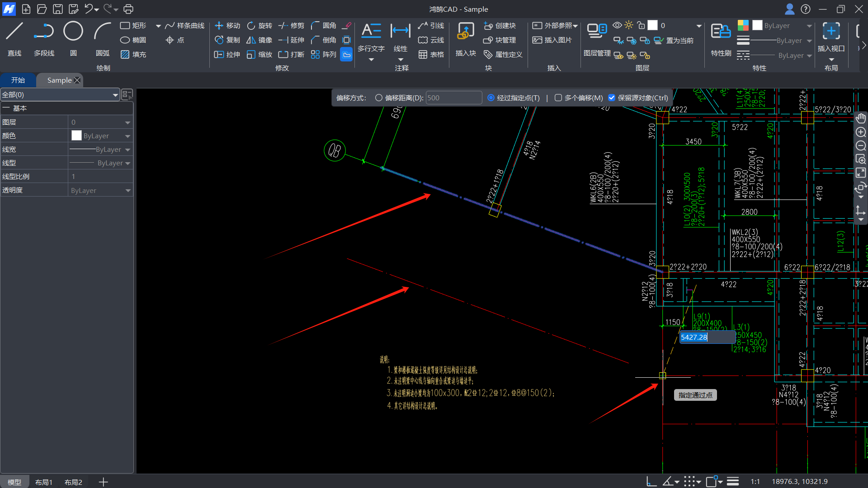Expand the 全部(0) selection dropdown

[x=115, y=95]
